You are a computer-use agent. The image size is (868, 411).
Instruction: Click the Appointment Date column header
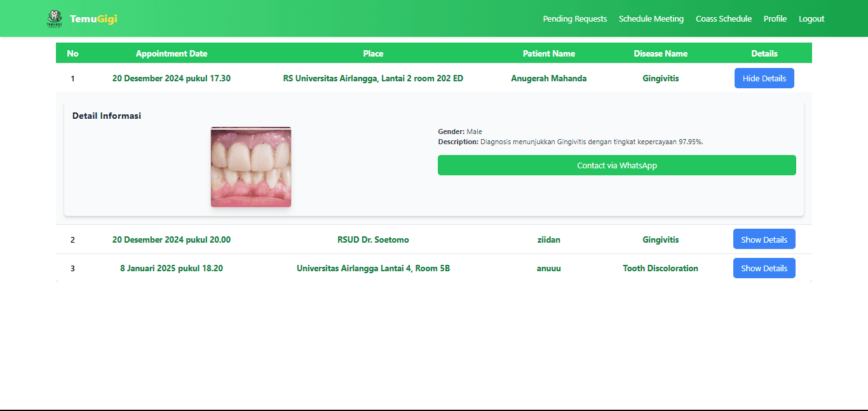tap(172, 53)
